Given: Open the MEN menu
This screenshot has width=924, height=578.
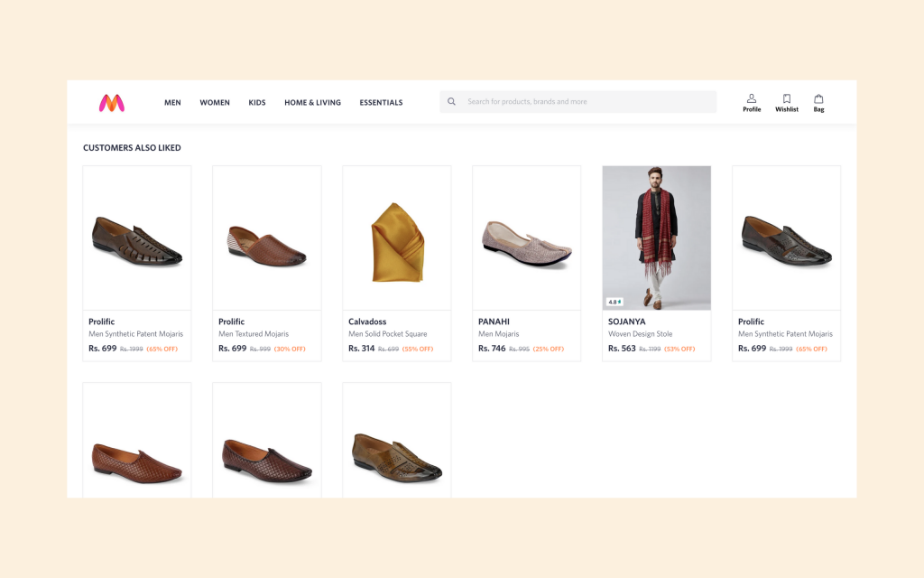Looking at the screenshot, I should coord(172,103).
